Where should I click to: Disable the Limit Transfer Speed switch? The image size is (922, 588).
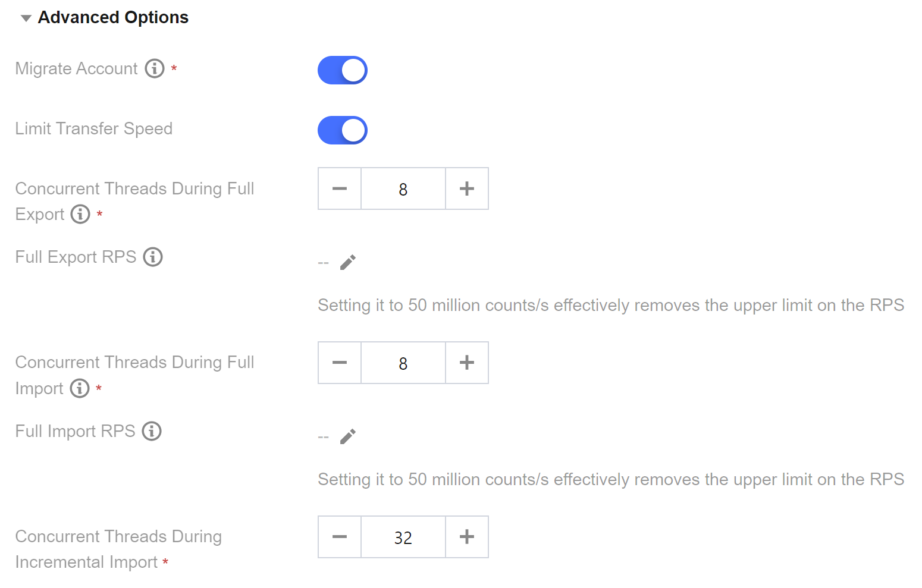(343, 130)
